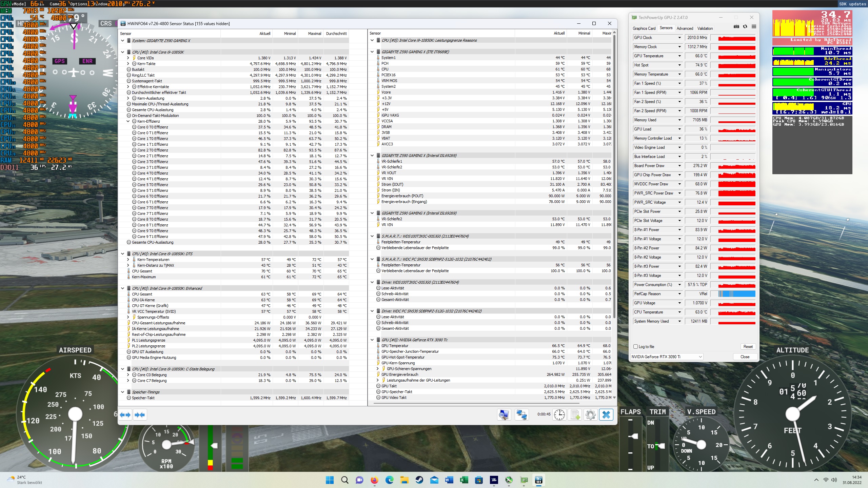Image resolution: width=868 pixels, height=488 pixels.
Task: Switch to Graphics Card tab
Action: [x=644, y=28]
